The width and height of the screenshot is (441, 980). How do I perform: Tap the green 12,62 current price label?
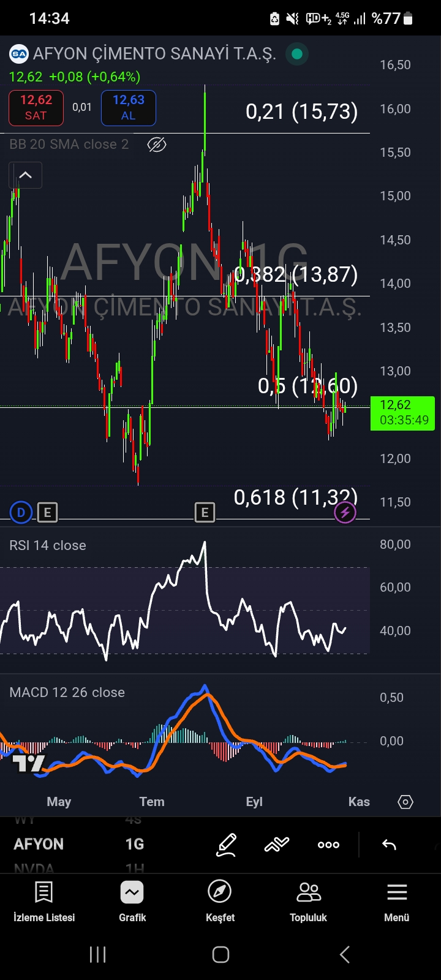pyautogui.click(x=402, y=413)
